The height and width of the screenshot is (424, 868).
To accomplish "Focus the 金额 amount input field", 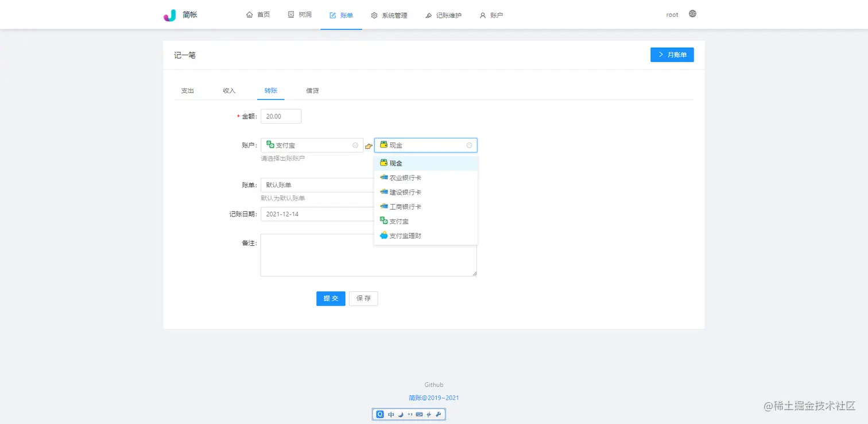I will [x=281, y=116].
